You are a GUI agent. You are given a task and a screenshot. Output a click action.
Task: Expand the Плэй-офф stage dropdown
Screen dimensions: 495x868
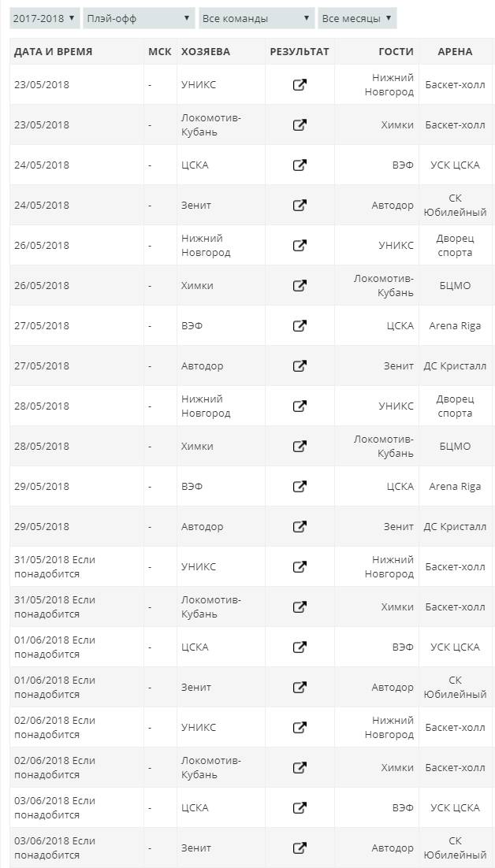pos(139,18)
